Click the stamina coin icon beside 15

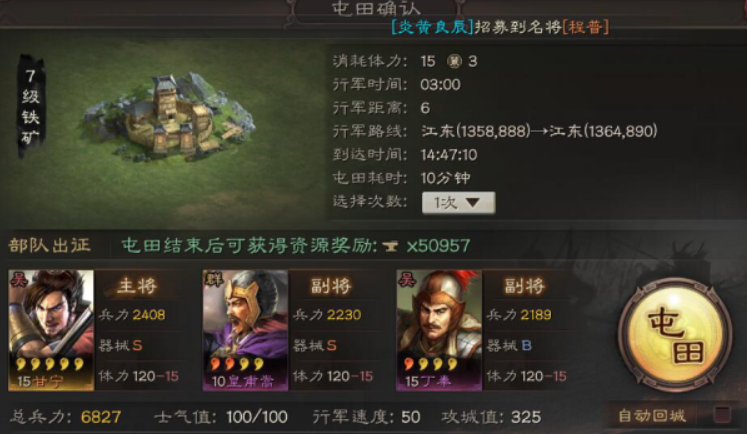[x=454, y=61]
